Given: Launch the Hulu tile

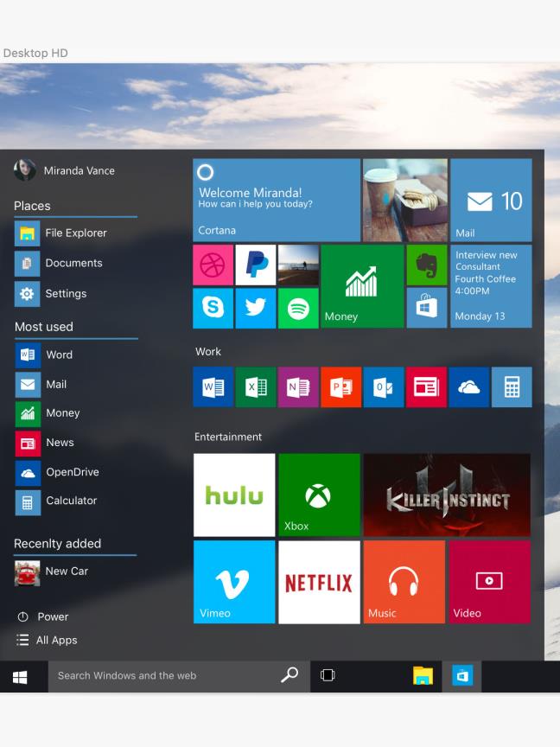Looking at the screenshot, I should pos(234,495).
